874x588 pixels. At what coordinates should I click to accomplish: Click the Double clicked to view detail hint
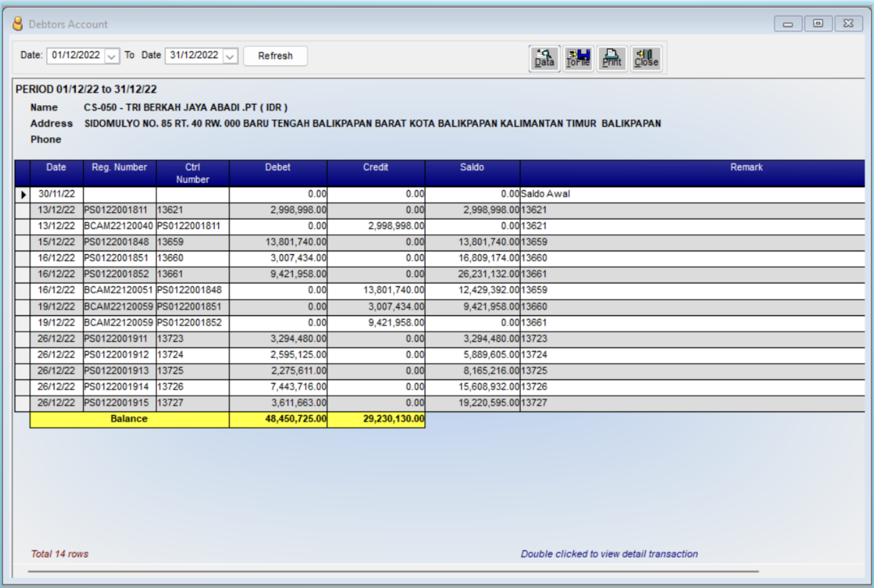pos(609,554)
